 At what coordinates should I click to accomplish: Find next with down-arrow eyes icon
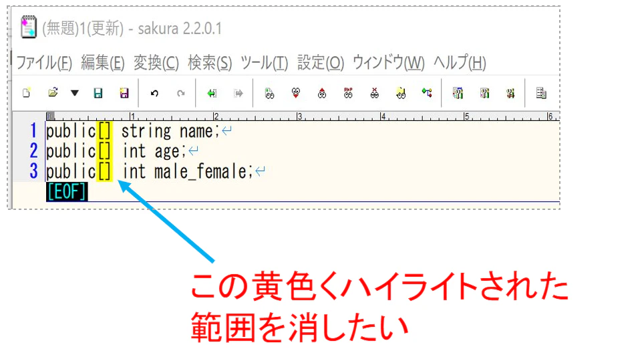[x=296, y=94]
